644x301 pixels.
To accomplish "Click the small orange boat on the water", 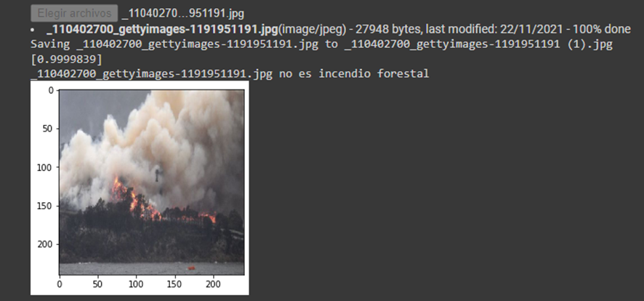I will (191, 268).
